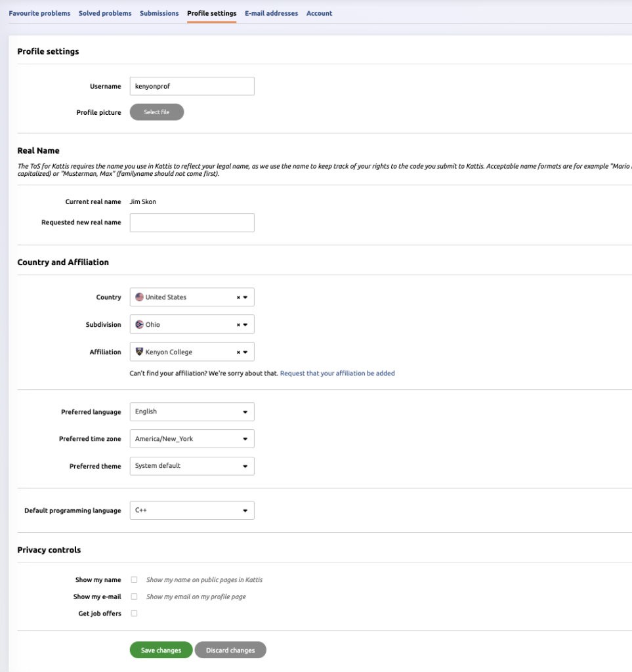Open the Favourite problems tab
The width and height of the screenshot is (632, 672).
tap(39, 13)
